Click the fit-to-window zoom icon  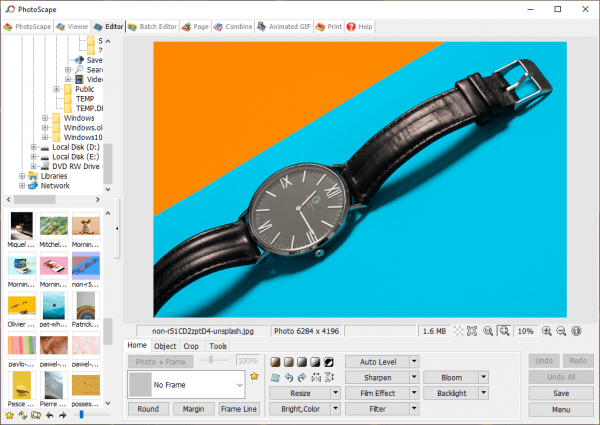(504, 331)
